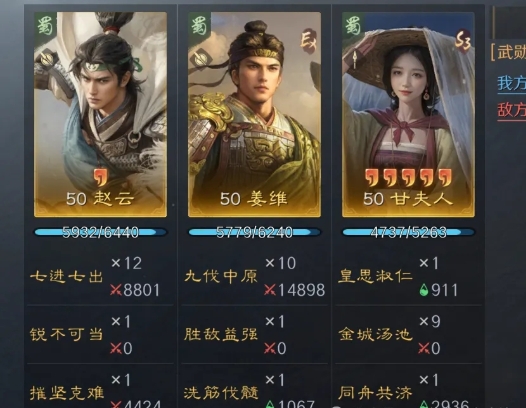Click troop type icon on 姜维 card
Viewport: 526px width, 408px height.
pos(201,58)
